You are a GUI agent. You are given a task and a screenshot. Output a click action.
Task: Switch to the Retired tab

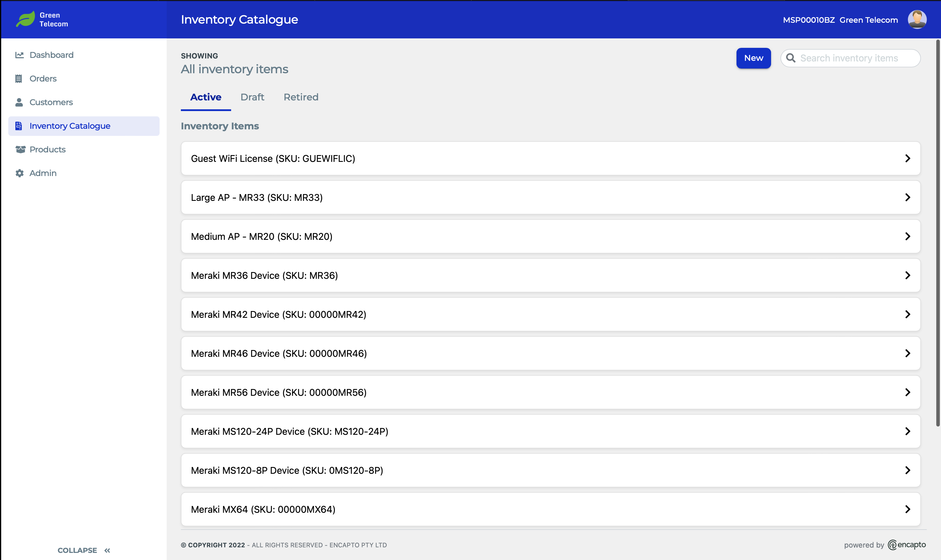tap(301, 97)
